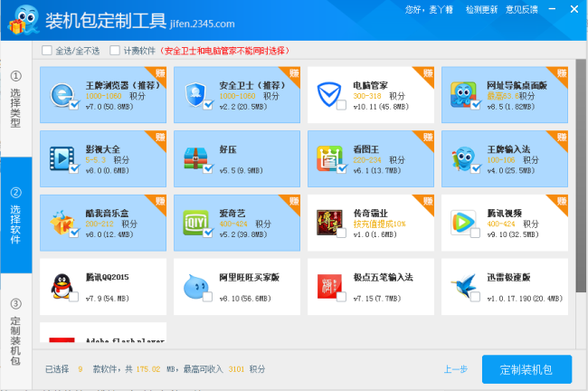Go to step 1 选择类型 tab
Viewport: 588px width, 391px height.
[x=16, y=99]
